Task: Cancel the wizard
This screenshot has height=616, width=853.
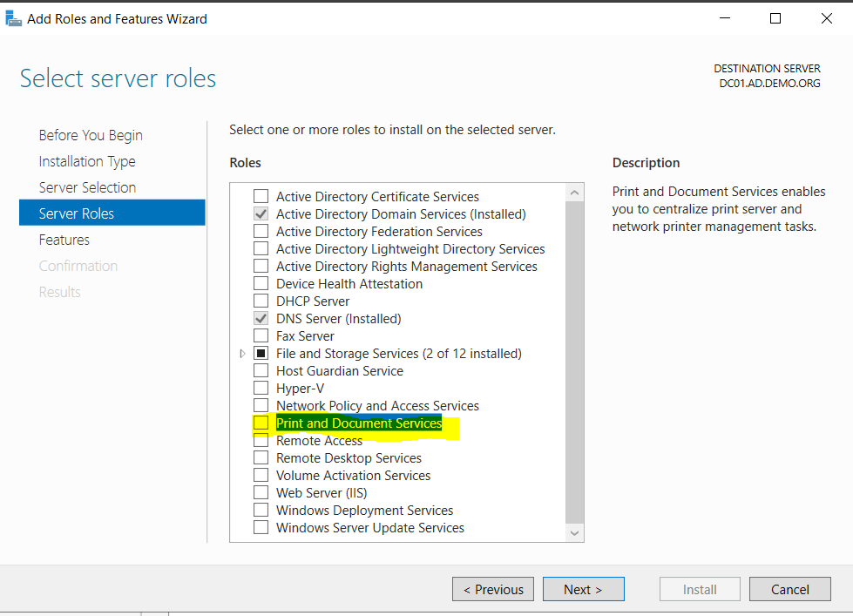Action: [x=790, y=589]
